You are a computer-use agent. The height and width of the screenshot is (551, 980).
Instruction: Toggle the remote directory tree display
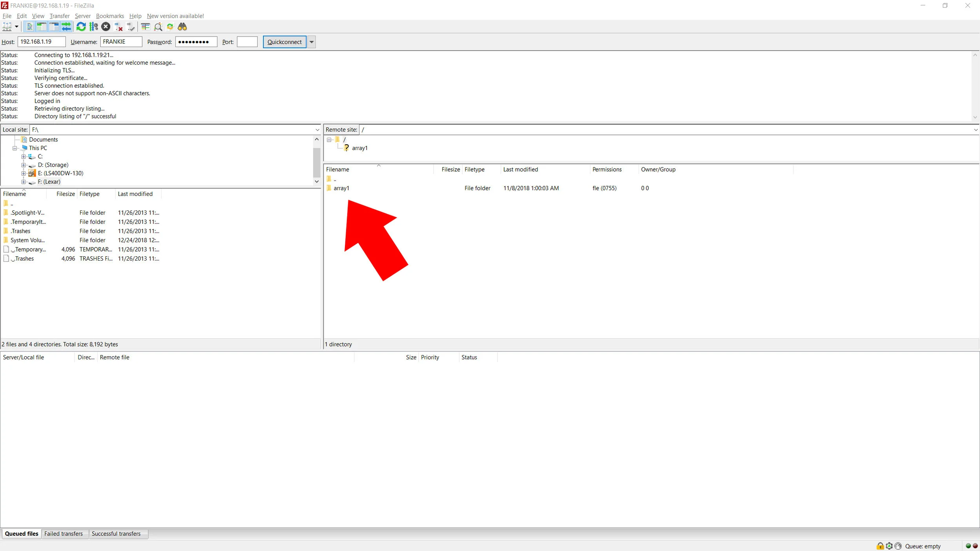(x=54, y=27)
